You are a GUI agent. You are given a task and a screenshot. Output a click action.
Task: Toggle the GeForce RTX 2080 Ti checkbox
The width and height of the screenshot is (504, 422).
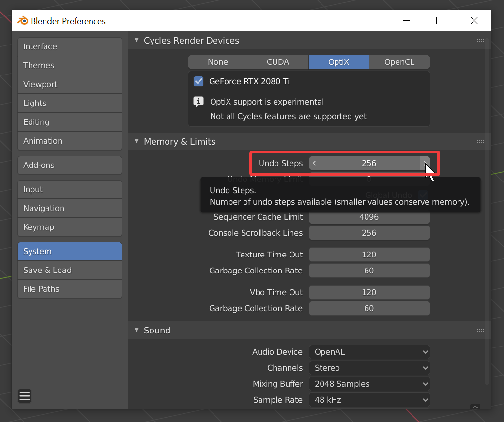point(199,81)
